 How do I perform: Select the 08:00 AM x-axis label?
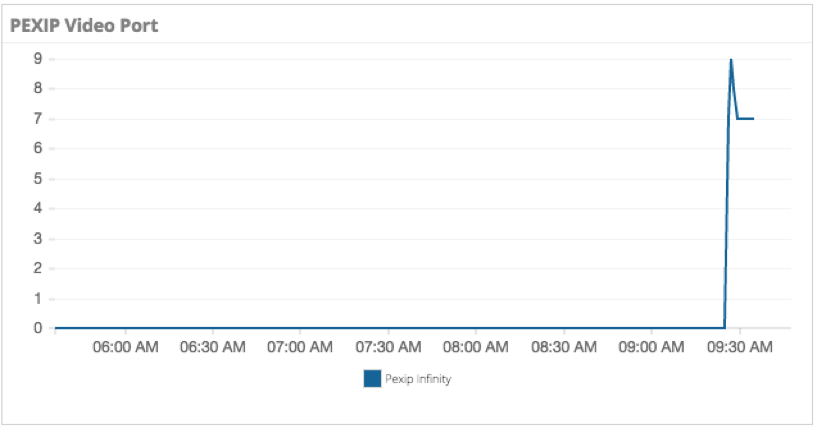[476, 347]
